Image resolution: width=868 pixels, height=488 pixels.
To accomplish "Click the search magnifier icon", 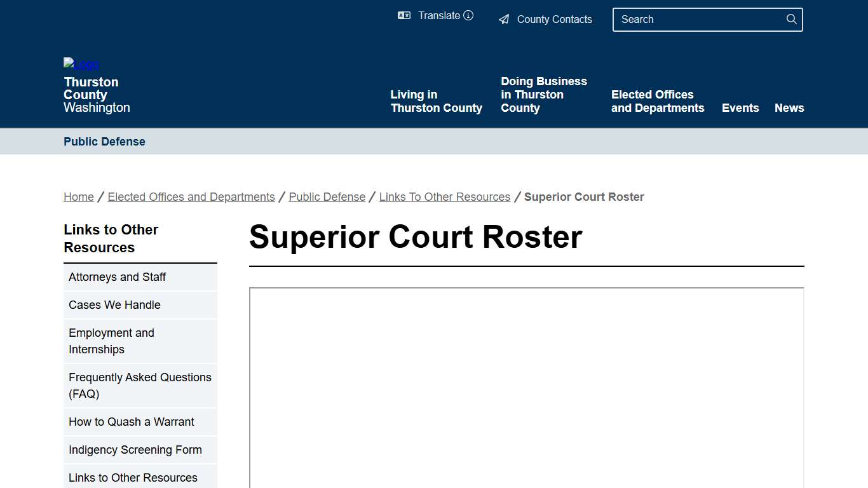I will point(791,19).
